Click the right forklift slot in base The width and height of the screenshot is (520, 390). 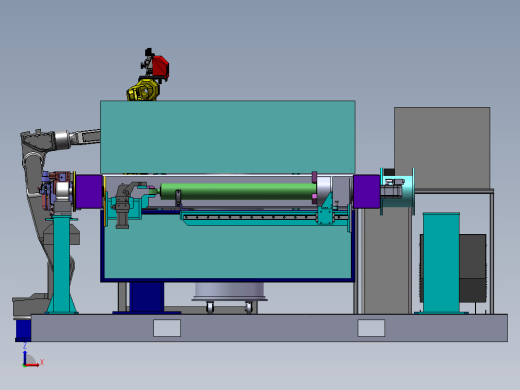pyautogui.click(x=371, y=328)
